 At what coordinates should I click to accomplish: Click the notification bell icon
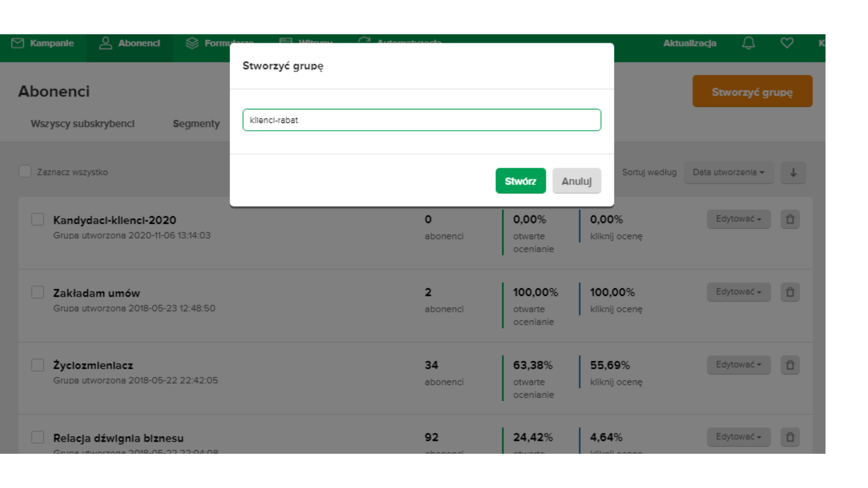(x=748, y=43)
